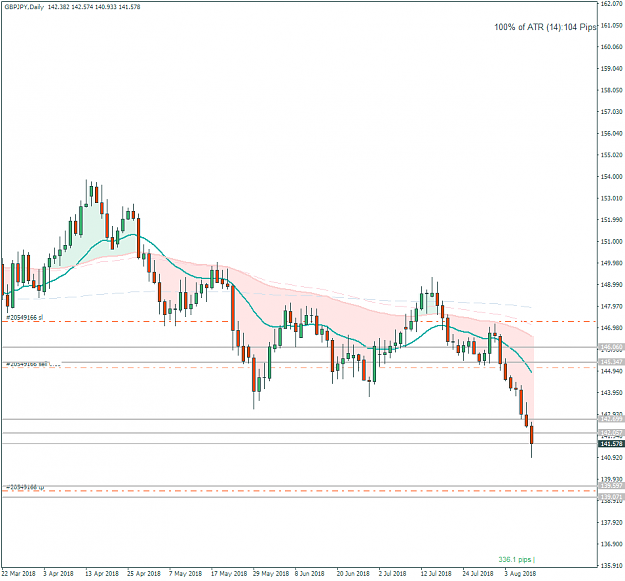Click the current price tag 141.578

tap(611, 444)
